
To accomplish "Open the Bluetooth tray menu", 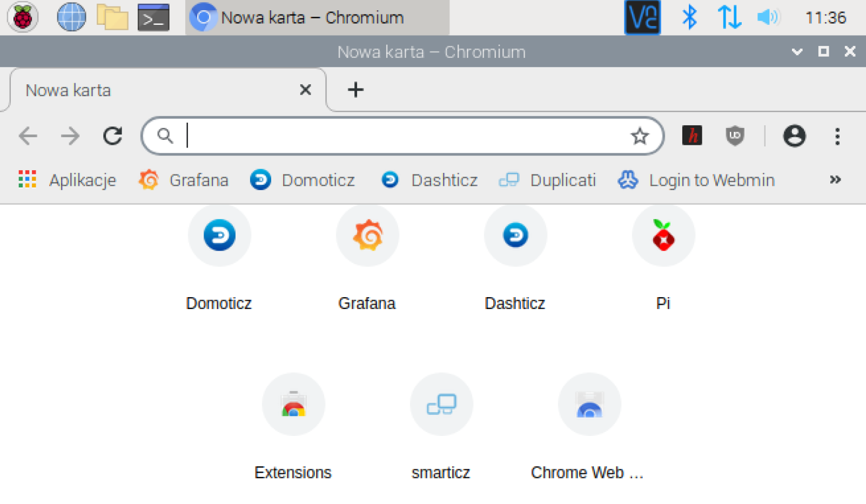I will point(689,17).
